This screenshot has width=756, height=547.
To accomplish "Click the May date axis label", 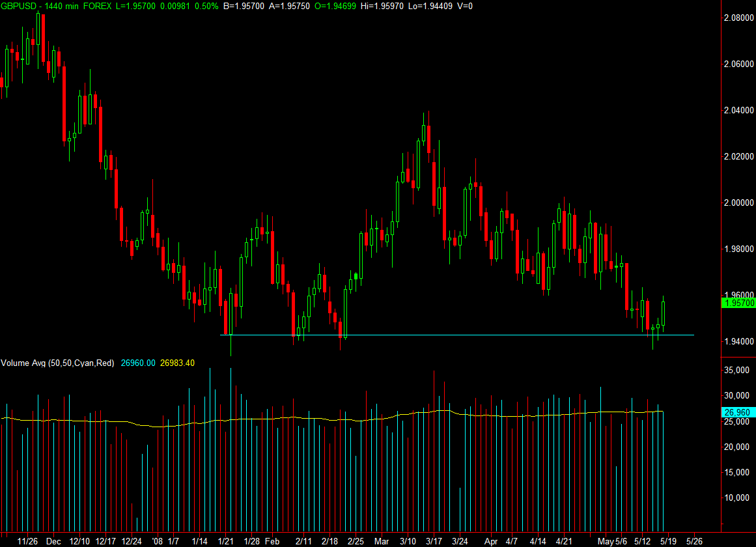I will click(606, 541).
